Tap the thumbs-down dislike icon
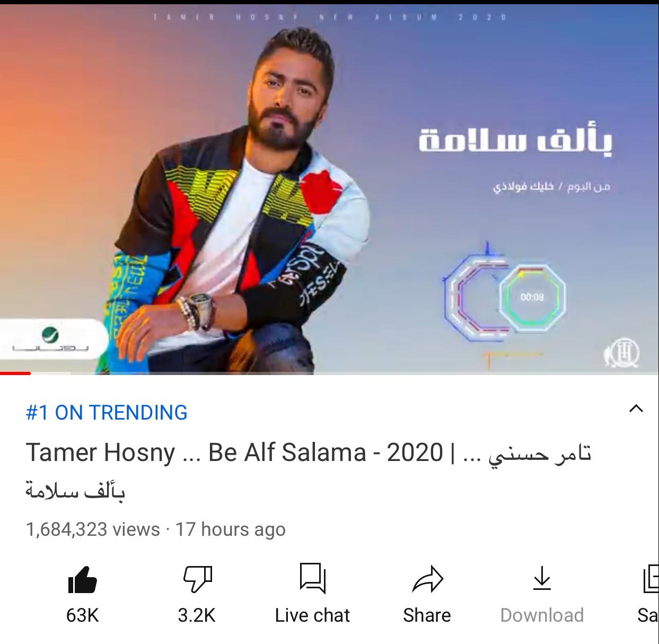 (197, 579)
